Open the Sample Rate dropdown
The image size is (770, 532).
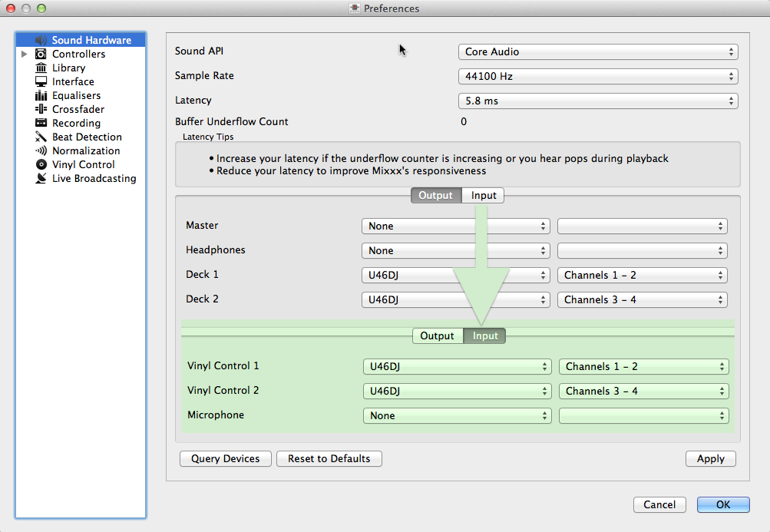click(x=598, y=77)
